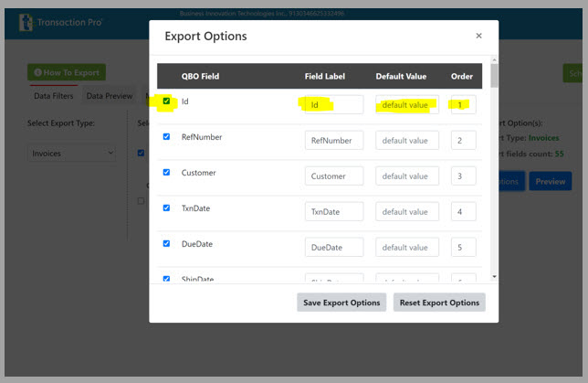This screenshot has width=588, height=383.
Task: Click the DueDate field name text
Action: (197, 244)
